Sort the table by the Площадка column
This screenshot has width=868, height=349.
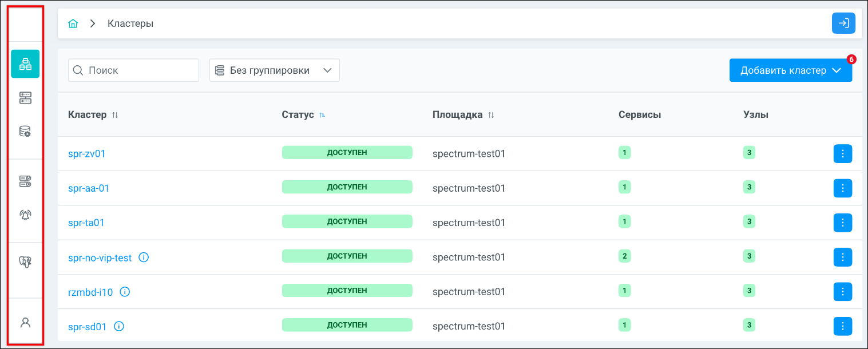pyautogui.click(x=491, y=115)
